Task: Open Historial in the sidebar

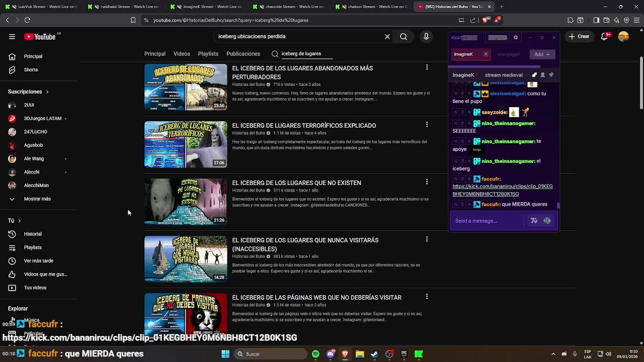Action: (33, 234)
